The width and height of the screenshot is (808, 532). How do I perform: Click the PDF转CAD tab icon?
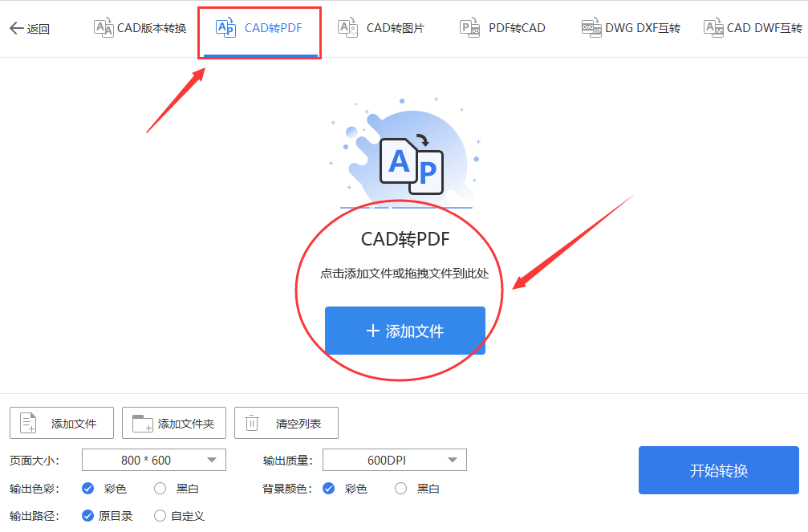coord(469,28)
